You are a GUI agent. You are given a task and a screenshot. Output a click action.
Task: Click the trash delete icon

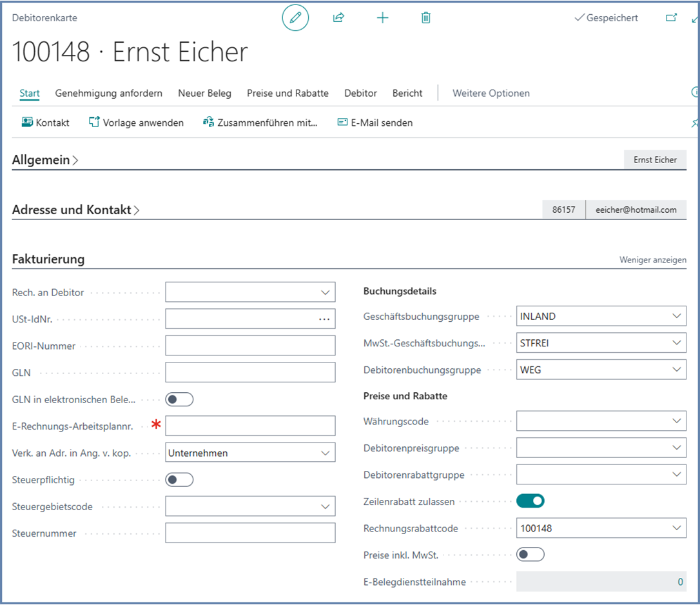[x=425, y=18]
